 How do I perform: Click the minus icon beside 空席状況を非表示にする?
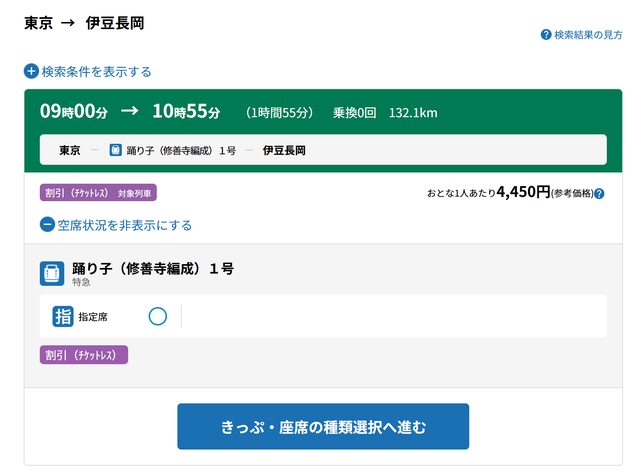click(x=47, y=225)
